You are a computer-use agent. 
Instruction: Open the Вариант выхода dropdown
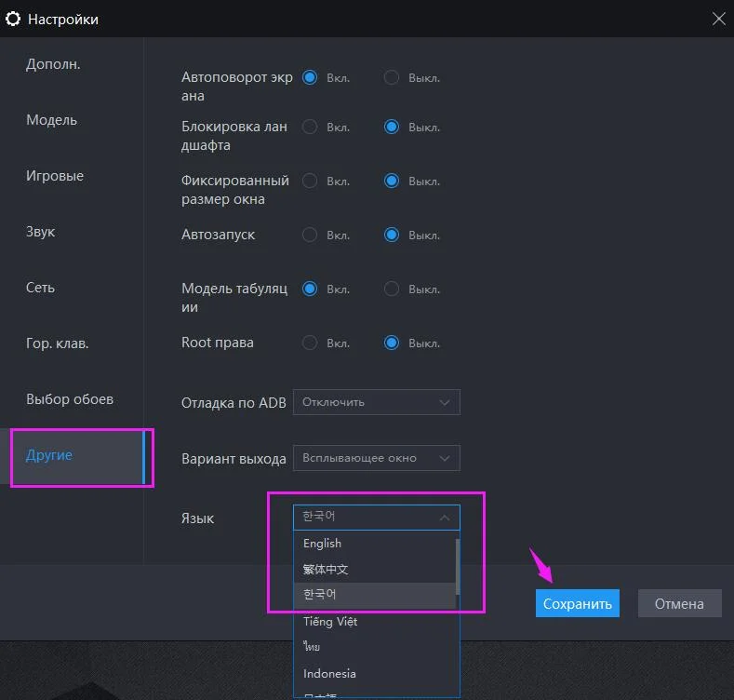coord(377,458)
